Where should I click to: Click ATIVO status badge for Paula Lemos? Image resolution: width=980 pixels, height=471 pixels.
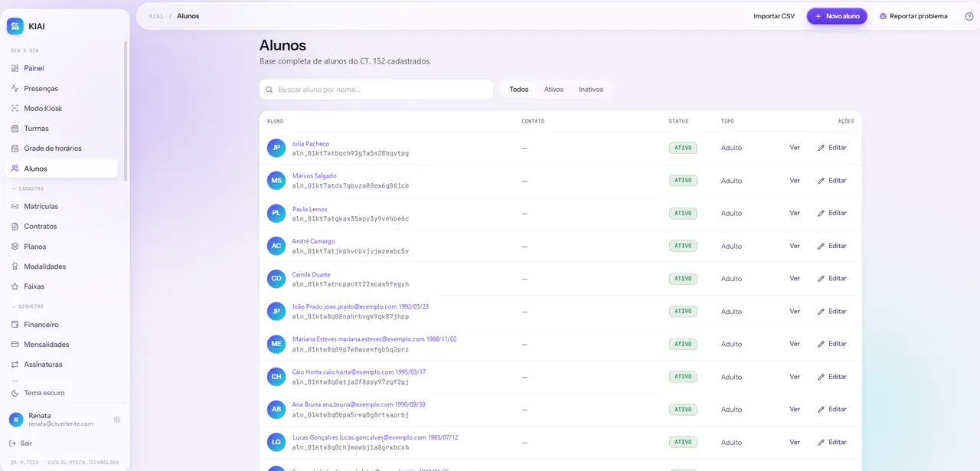[683, 214]
